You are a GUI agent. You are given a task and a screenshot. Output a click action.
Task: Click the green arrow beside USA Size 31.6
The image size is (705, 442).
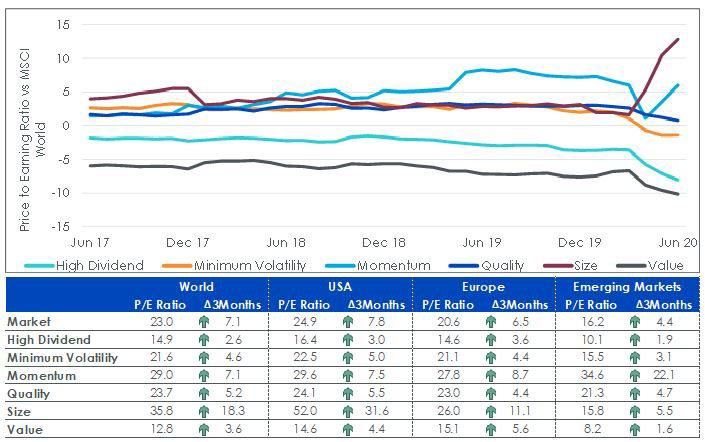(x=348, y=411)
